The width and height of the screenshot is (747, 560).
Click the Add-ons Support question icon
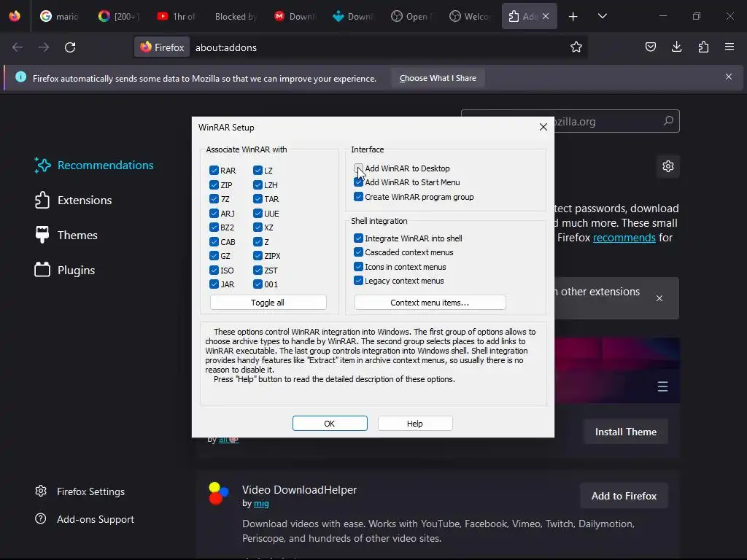coord(41,518)
